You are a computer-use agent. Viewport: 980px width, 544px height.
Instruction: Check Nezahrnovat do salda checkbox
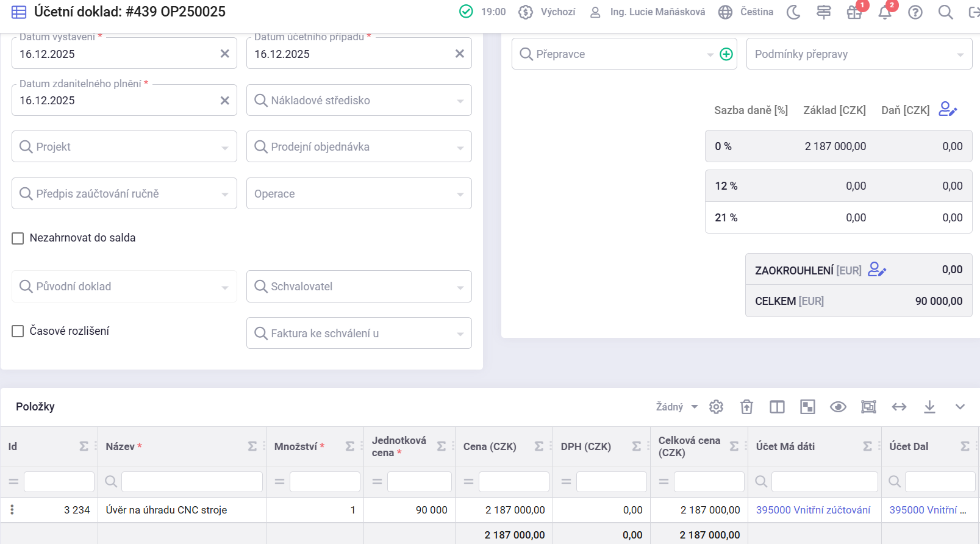coord(18,238)
